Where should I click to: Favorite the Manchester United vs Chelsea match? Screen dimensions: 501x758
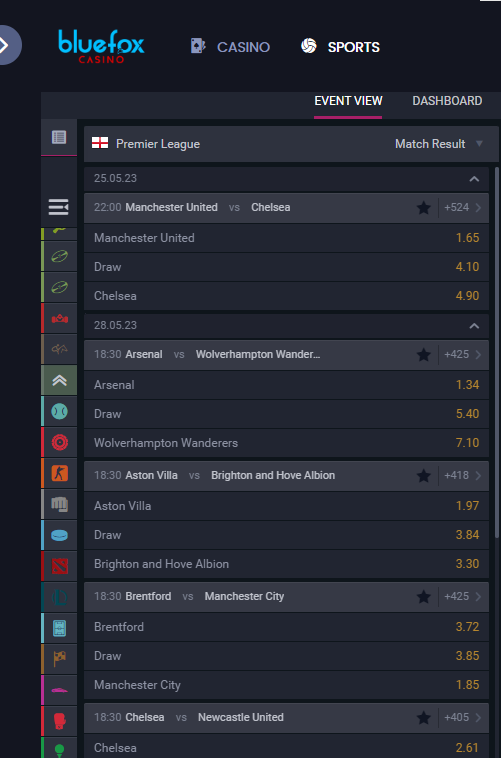[x=424, y=208]
